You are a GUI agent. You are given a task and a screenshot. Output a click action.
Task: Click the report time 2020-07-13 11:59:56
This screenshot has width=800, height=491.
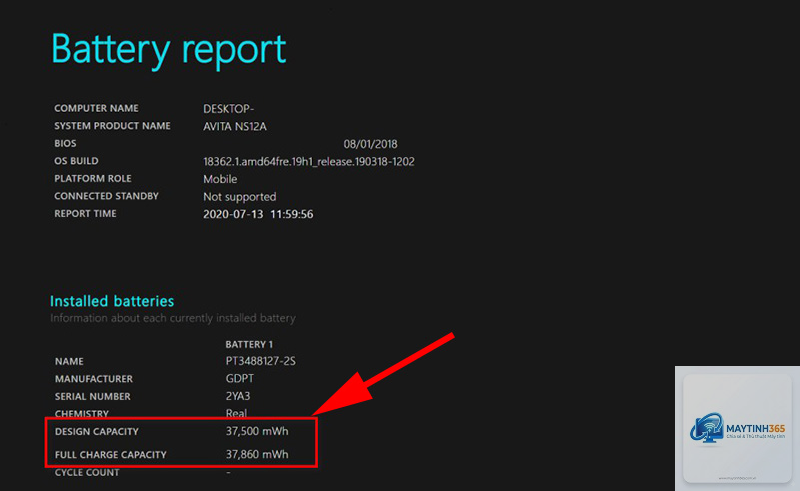pos(258,214)
